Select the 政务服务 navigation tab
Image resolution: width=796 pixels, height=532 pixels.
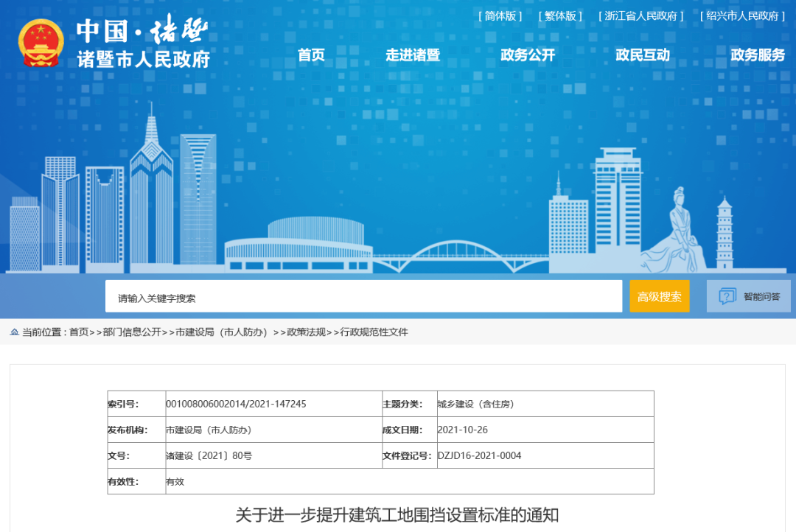coord(758,55)
